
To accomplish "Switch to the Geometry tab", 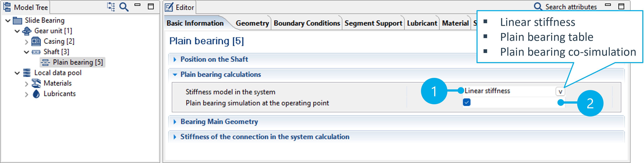I will [x=252, y=23].
